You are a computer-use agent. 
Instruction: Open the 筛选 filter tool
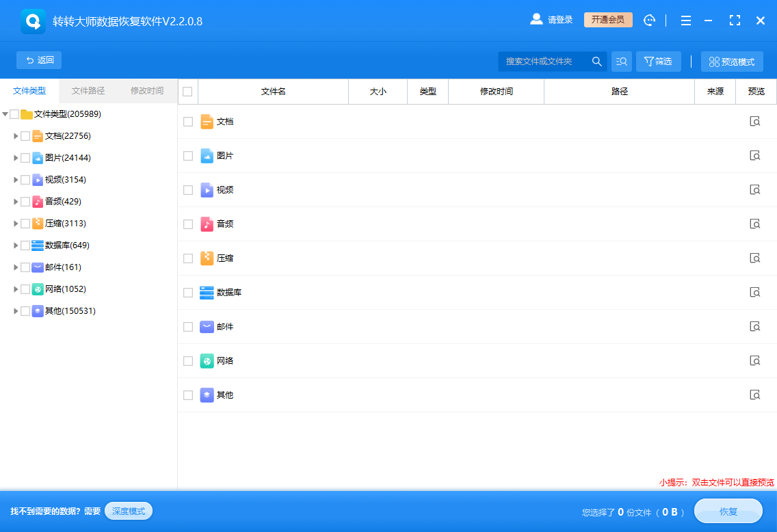click(657, 61)
